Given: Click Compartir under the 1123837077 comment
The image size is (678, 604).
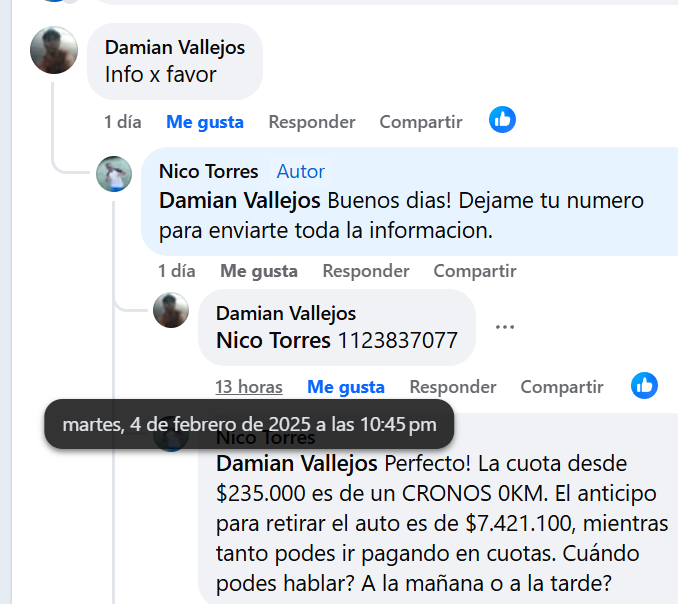Looking at the screenshot, I should pos(562,387).
